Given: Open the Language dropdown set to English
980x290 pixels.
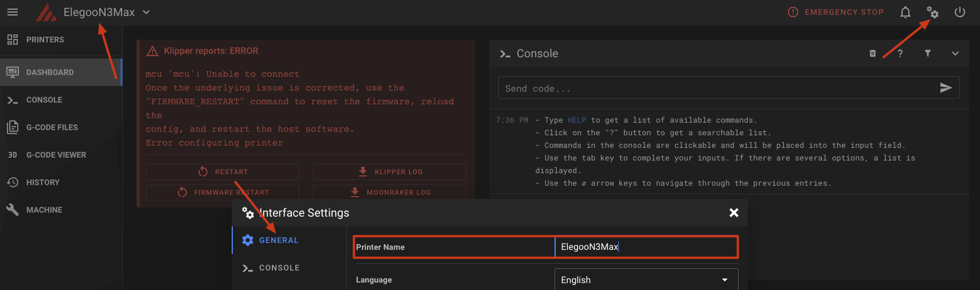Looking at the screenshot, I should 646,280.
